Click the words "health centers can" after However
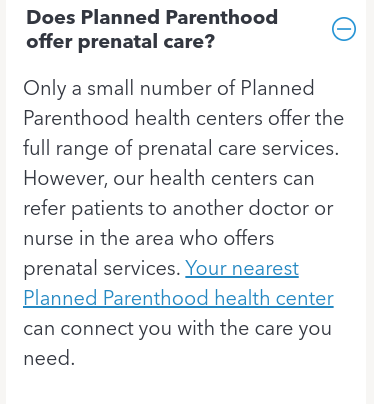The height and width of the screenshot is (404, 374). pyautogui.click(x=232, y=178)
